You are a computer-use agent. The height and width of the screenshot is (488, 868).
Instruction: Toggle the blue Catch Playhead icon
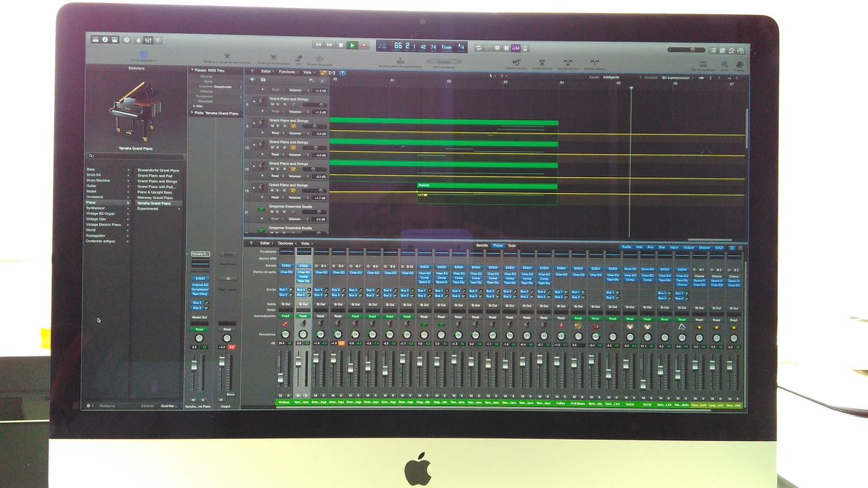click(343, 73)
